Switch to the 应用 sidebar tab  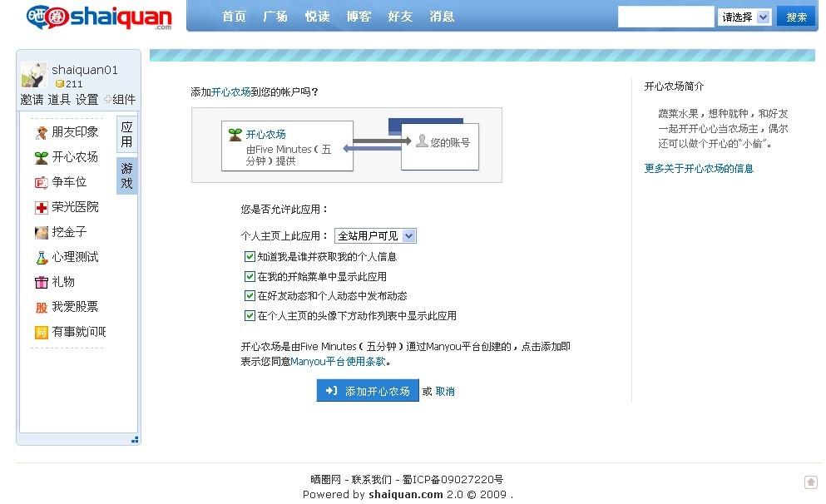click(x=126, y=134)
